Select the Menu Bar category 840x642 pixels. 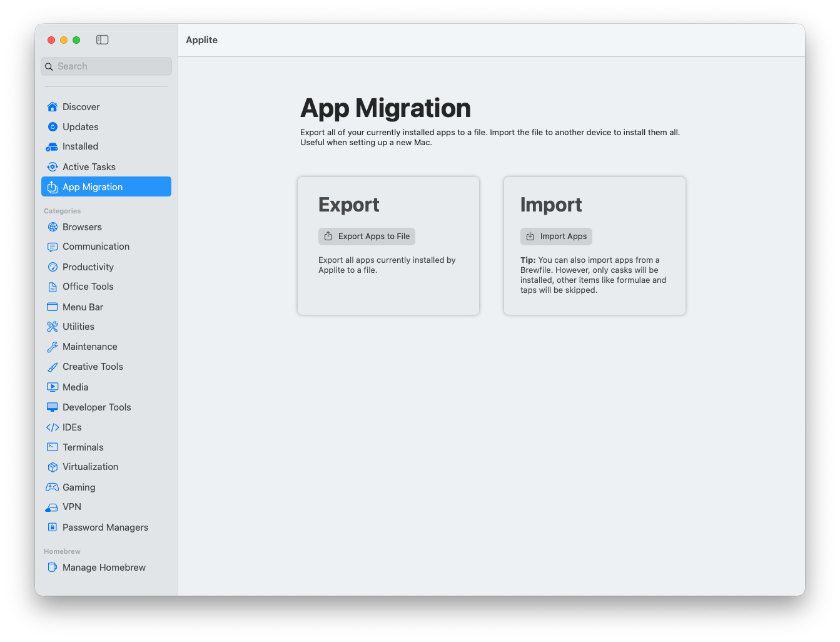click(x=106, y=307)
